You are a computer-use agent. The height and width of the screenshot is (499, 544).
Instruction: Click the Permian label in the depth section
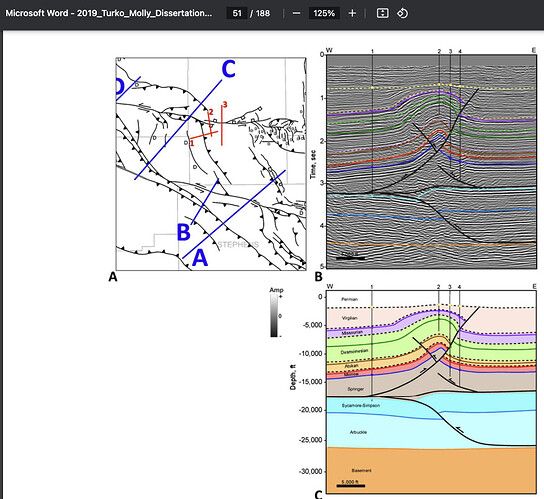pyautogui.click(x=349, y=299)
